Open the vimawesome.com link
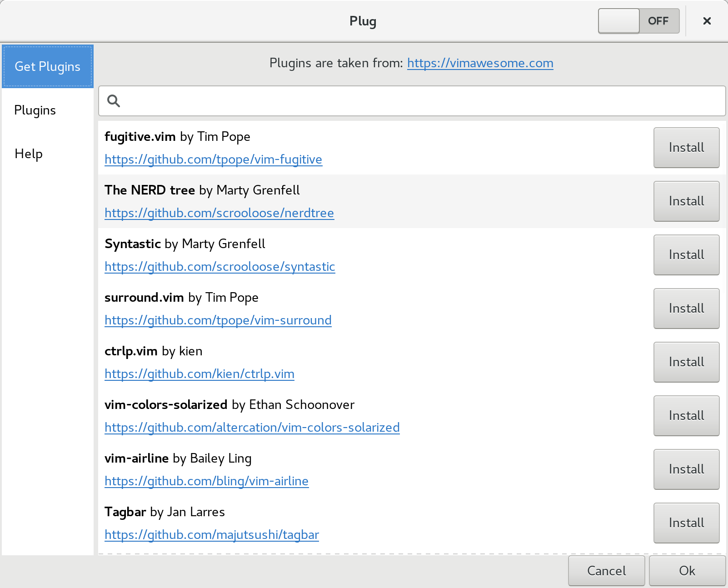The height and width of the screenshot is (588, 728). 480,63
